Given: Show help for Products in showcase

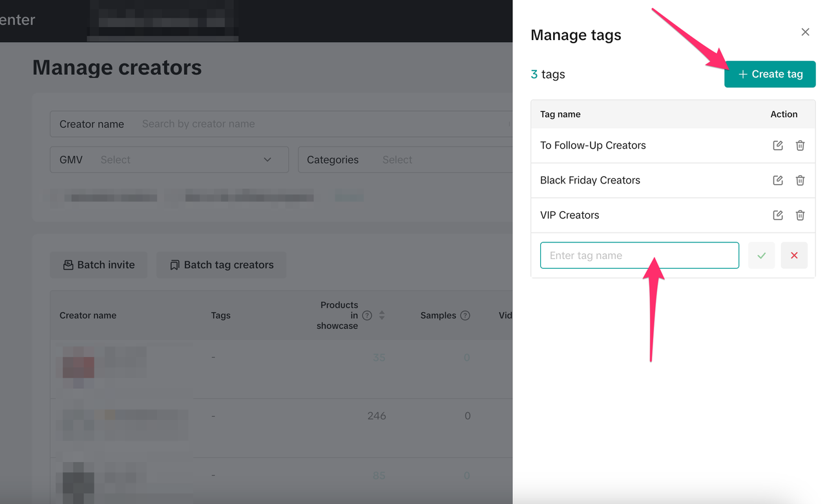Looking at the screenshot, I should tap(367, 315).
